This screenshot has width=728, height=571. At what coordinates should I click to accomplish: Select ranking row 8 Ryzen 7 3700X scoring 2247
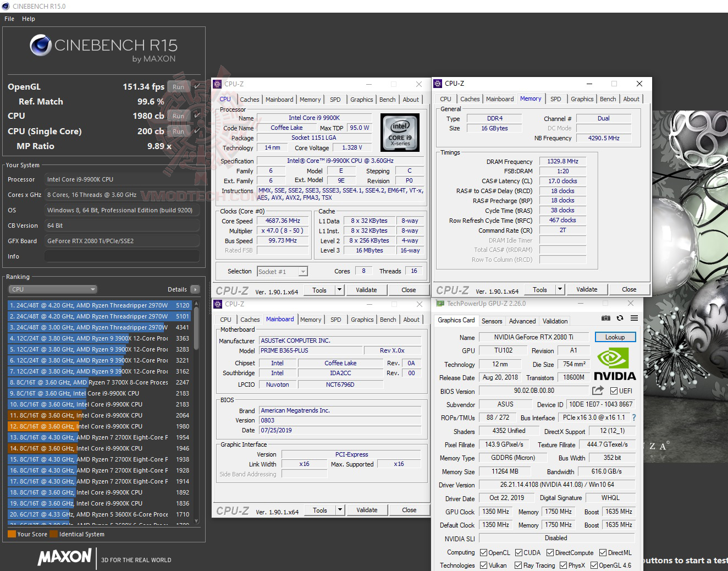(x=100, y=382)
